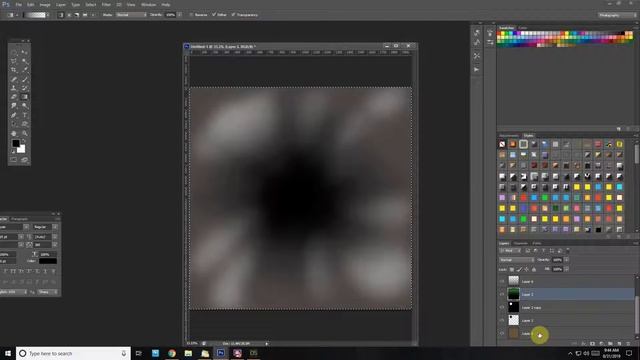Open gradient picker dropdown arrow

48,15
